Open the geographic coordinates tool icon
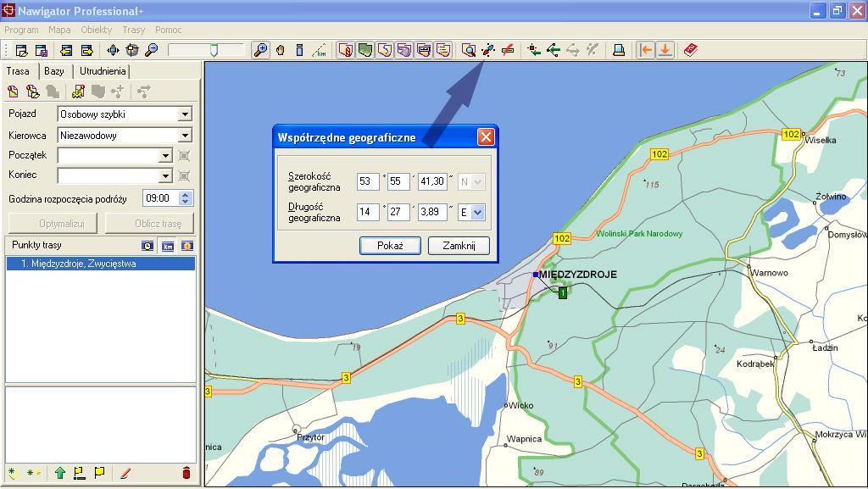 point(488,50)
